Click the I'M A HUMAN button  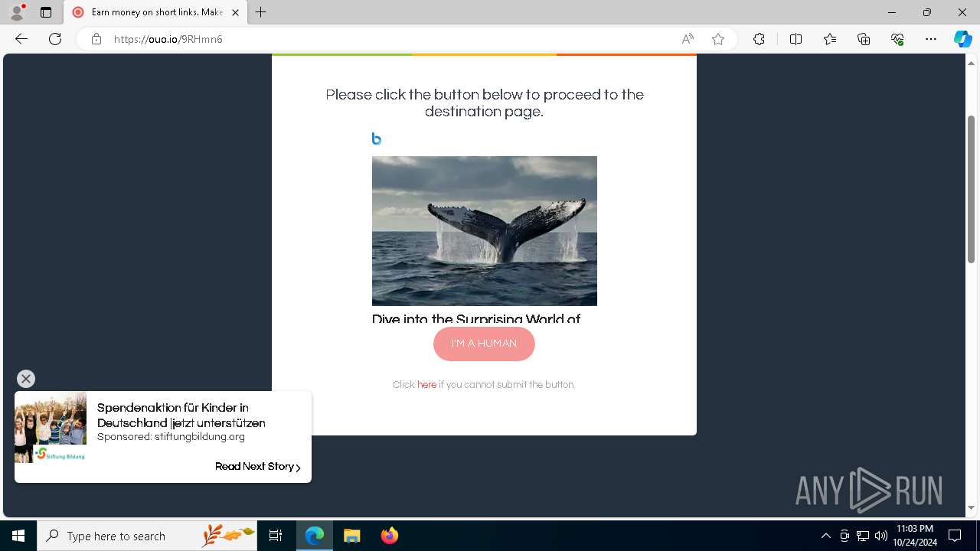pyautogui.click(x=484, y=344)
